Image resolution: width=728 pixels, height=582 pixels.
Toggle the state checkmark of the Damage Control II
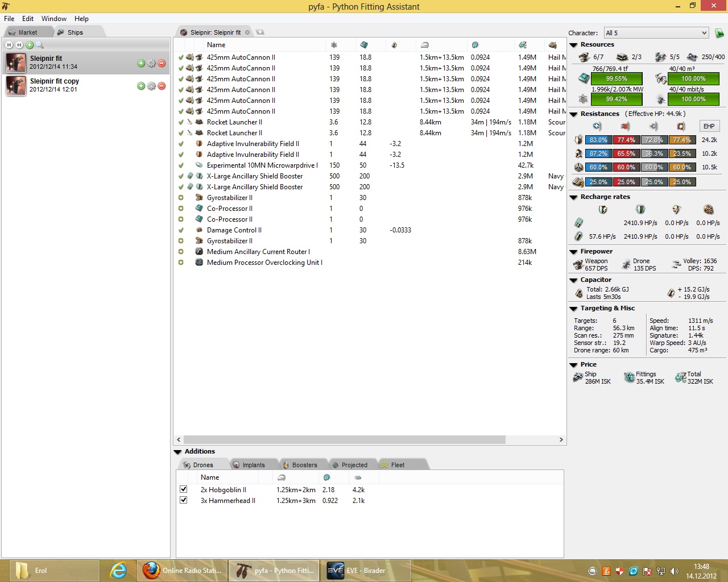[181, 230]
